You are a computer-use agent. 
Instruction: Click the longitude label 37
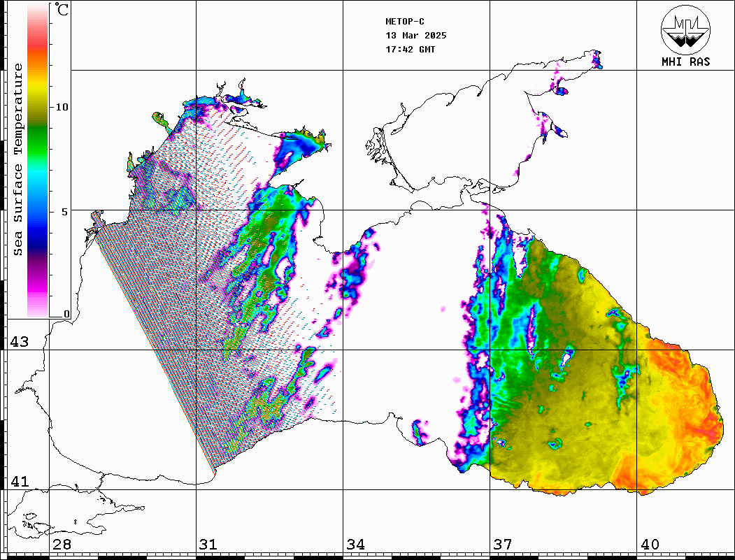[x=502, y=545]
